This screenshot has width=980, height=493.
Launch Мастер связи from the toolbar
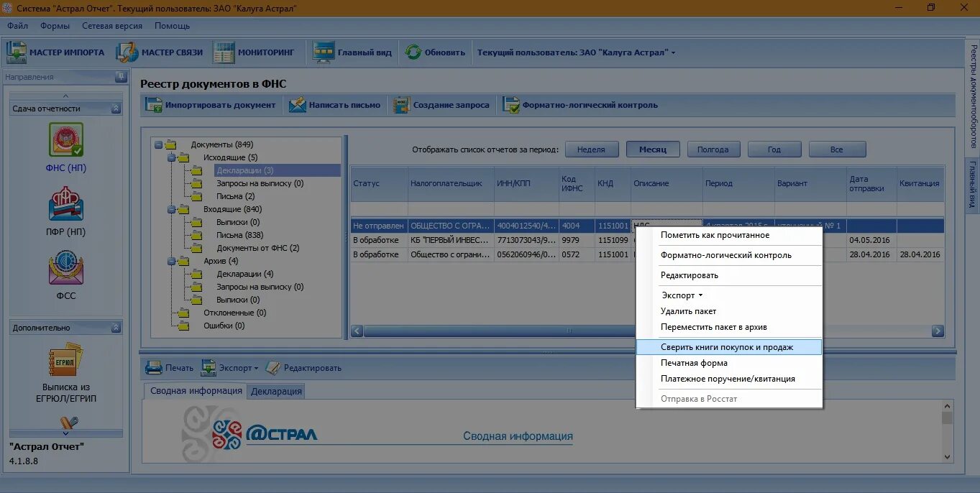pyautogui.click(x=159, y=52)
